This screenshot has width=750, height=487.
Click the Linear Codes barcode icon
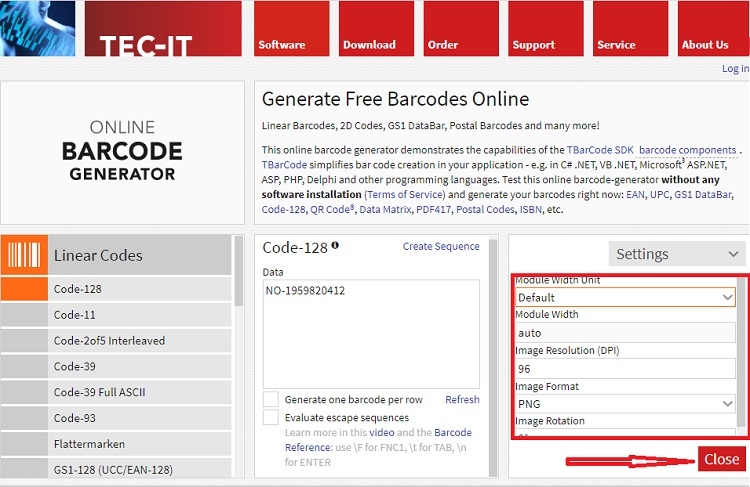point(24,255)
